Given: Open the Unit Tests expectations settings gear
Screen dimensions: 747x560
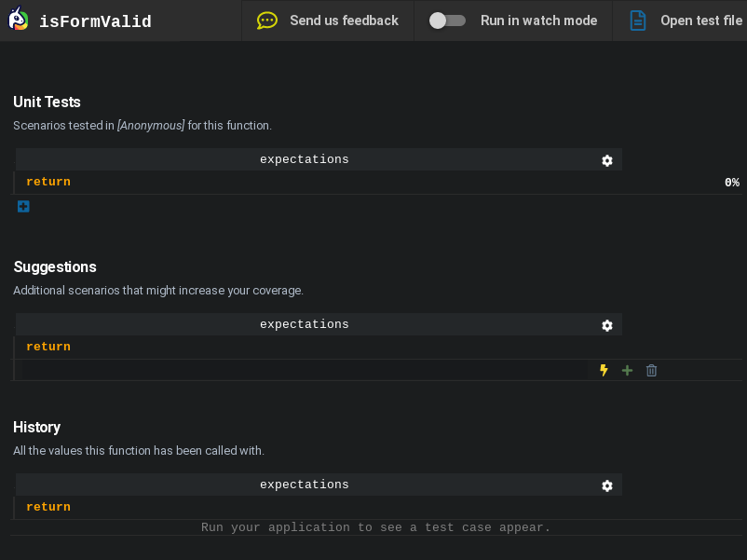Looking at the screenshot, I should pyautogui.click(x=607, y=160).
